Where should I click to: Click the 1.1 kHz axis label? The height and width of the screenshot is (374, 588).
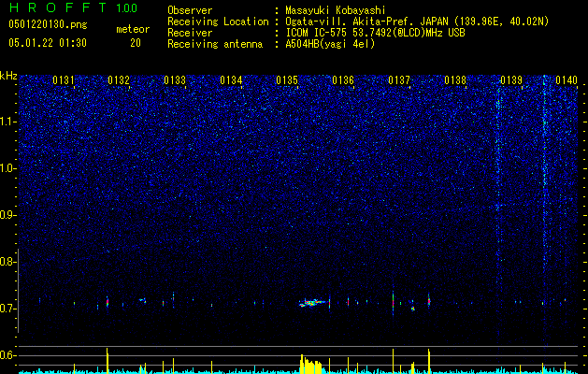pos(8,122)
